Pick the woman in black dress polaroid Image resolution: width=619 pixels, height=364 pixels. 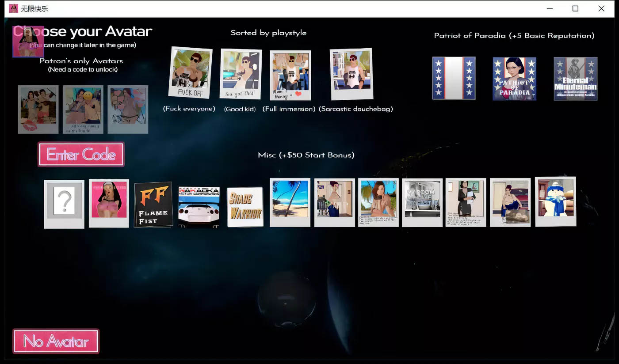point(466,202)
